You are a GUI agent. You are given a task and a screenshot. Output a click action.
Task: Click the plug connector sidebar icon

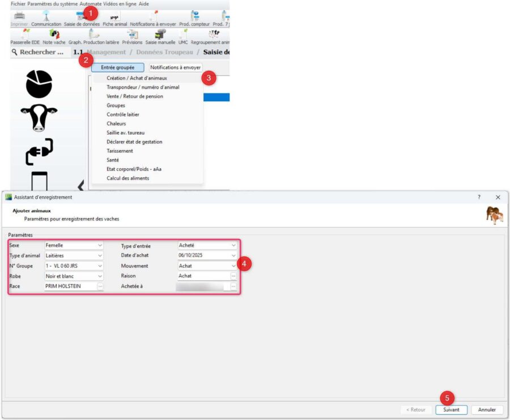tap(39, 152)
